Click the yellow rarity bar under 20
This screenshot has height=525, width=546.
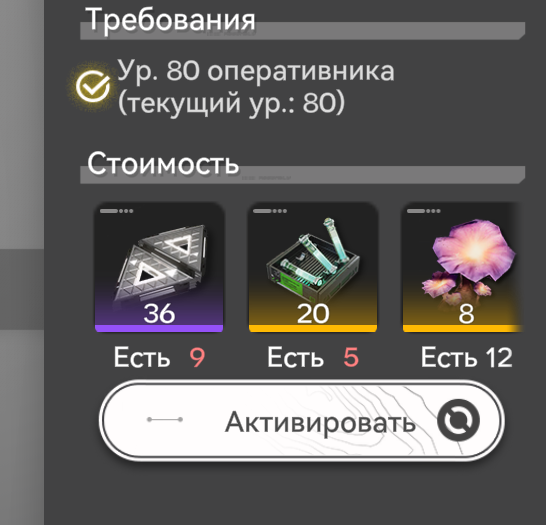[x=313, y=328]
